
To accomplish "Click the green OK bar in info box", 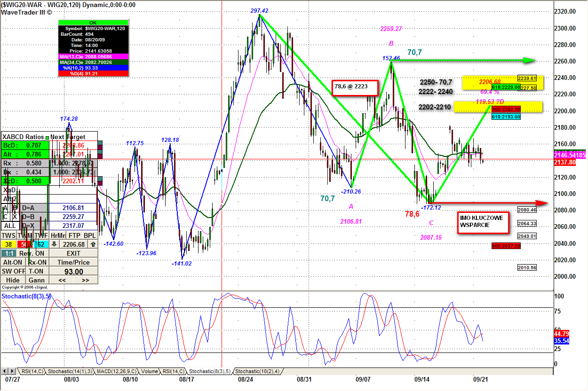I will [x=93, y=23].
